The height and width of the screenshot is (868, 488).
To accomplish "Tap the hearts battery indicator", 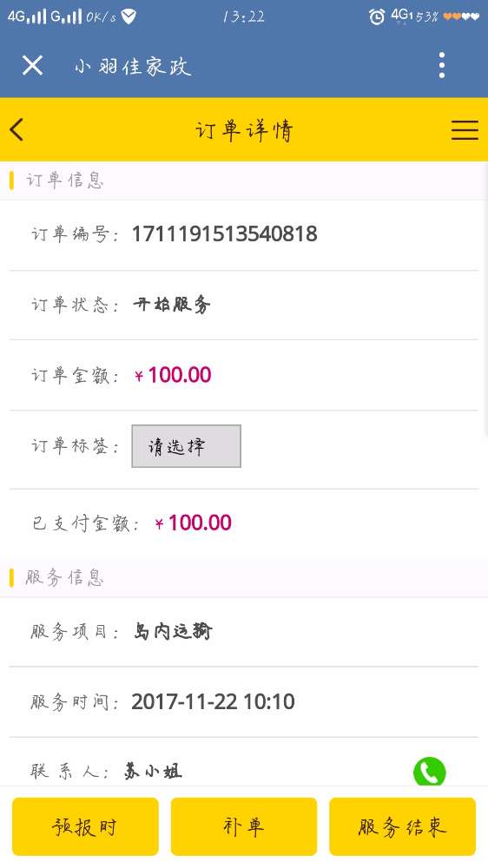I will (461, 16).
